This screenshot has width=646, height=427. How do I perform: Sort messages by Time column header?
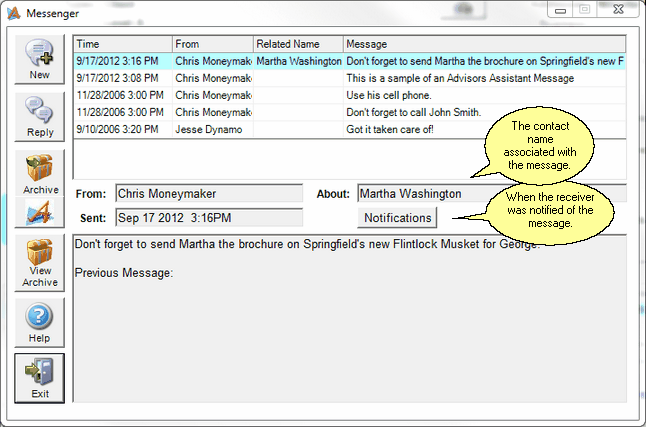click(x=122, y=44)
